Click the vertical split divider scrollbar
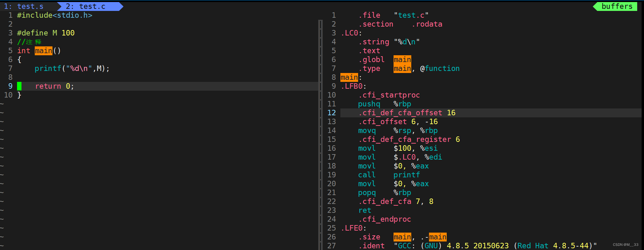 (x=320, y=135)
